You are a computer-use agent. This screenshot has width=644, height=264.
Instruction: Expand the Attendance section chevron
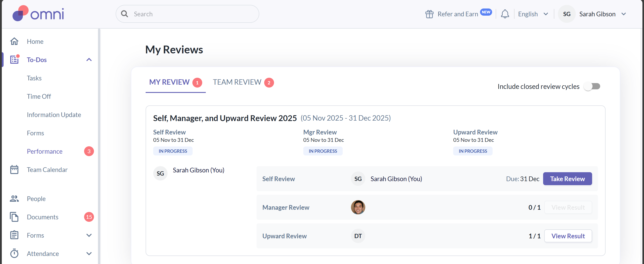click(x=89, y=254)
